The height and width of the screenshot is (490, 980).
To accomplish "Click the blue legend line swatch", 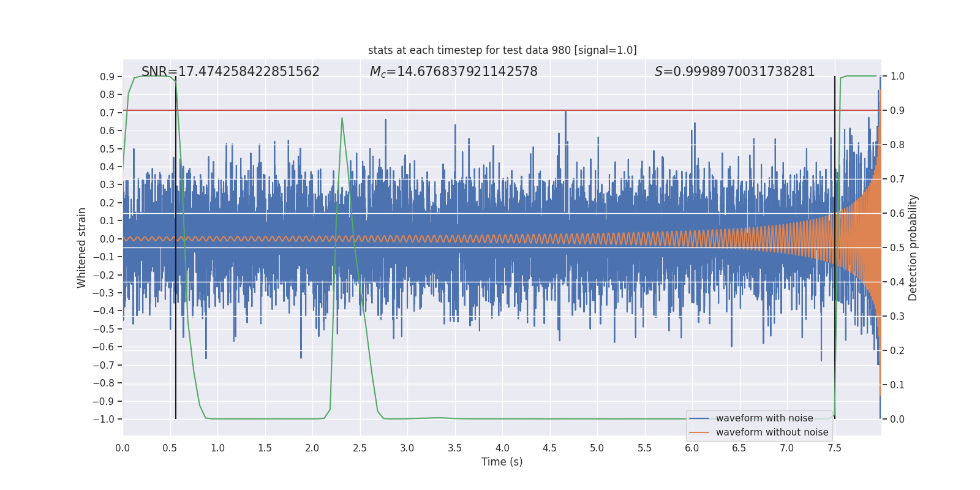I will (x=699, y=418).
